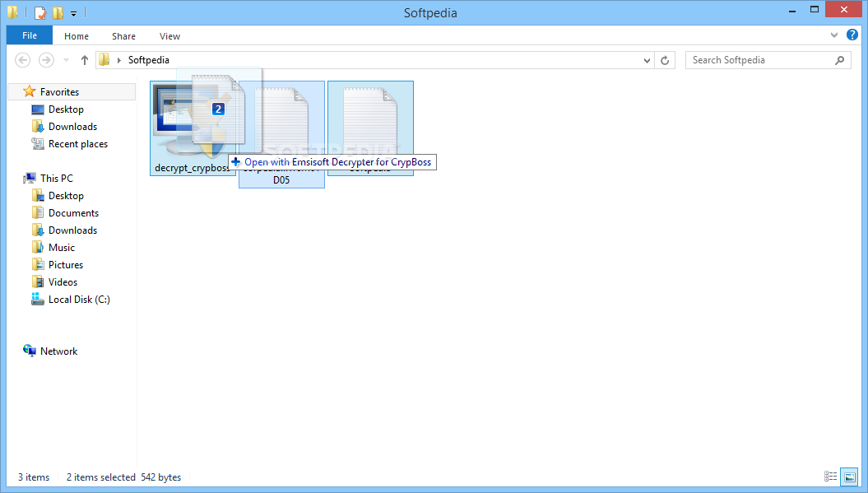868x493 pixels.
Task: Click the This PC computer icon
Action: (x=30, y=179)
